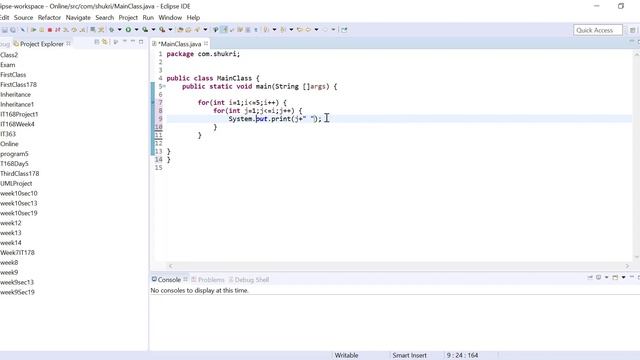Click the Open Console icon
This screenshot has width=640, height=360.
615,278
